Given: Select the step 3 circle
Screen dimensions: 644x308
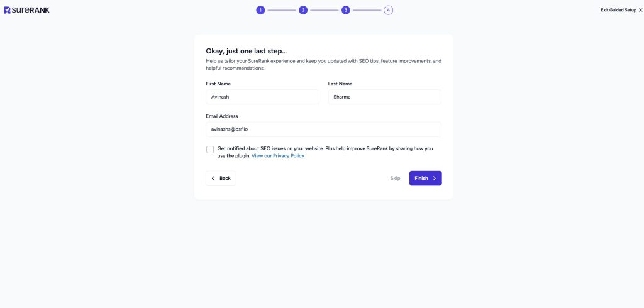Looking at the screenshot, I should click(346, 10).
